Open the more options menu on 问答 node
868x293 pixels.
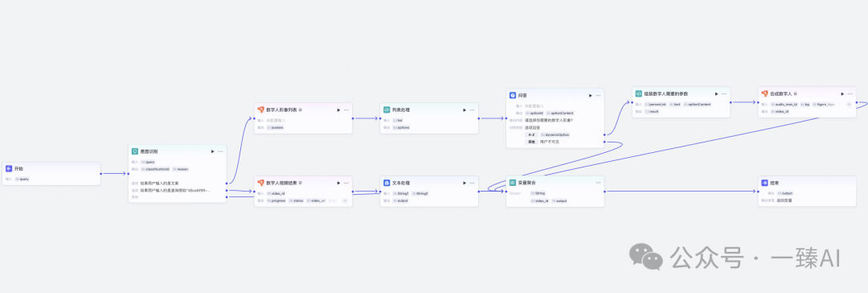tap(599, 96)
